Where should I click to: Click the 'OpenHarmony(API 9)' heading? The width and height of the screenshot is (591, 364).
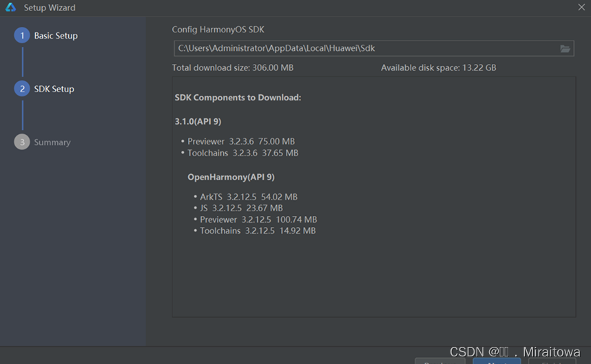pos(231,177)
